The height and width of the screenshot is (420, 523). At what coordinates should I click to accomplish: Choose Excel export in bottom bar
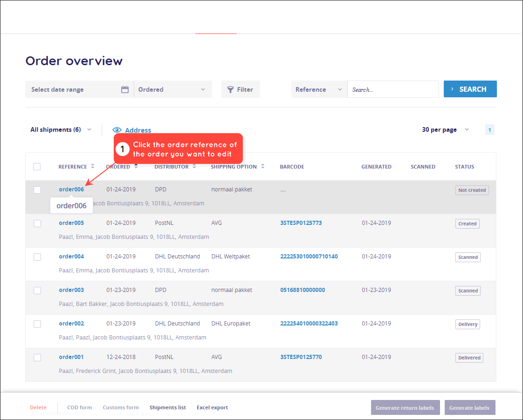tap(213, 407)
